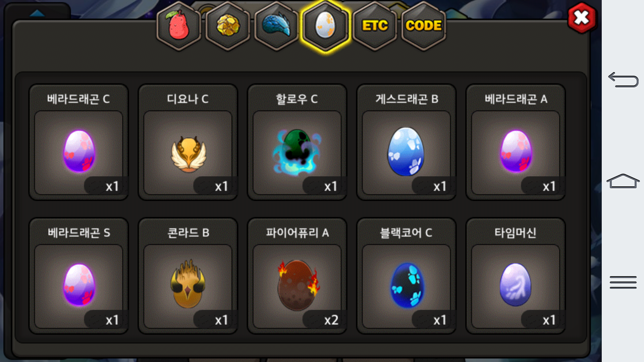Select the egg inventory tab
The height and width of the screenshot is (362, 644).
tap(325, 26)
